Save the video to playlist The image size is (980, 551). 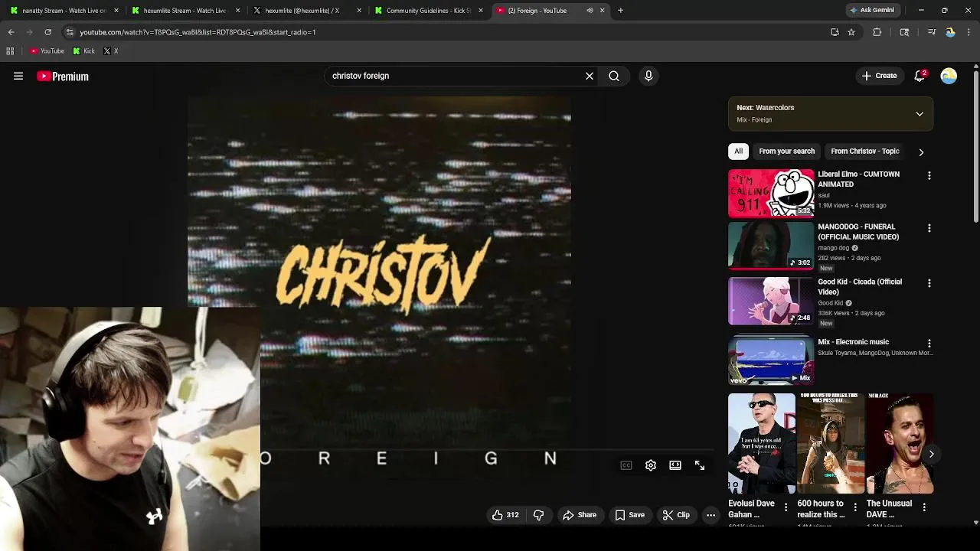coord(629,515)
